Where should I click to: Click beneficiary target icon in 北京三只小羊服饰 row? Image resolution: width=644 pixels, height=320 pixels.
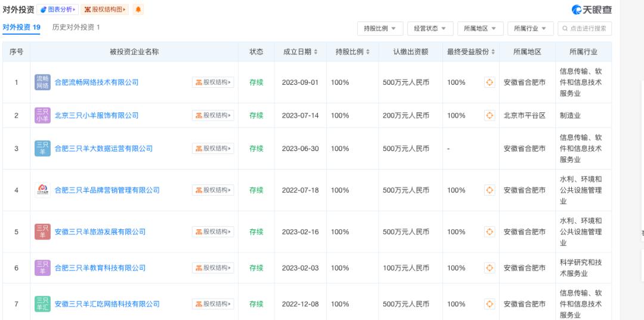click(x=490, y=116)
